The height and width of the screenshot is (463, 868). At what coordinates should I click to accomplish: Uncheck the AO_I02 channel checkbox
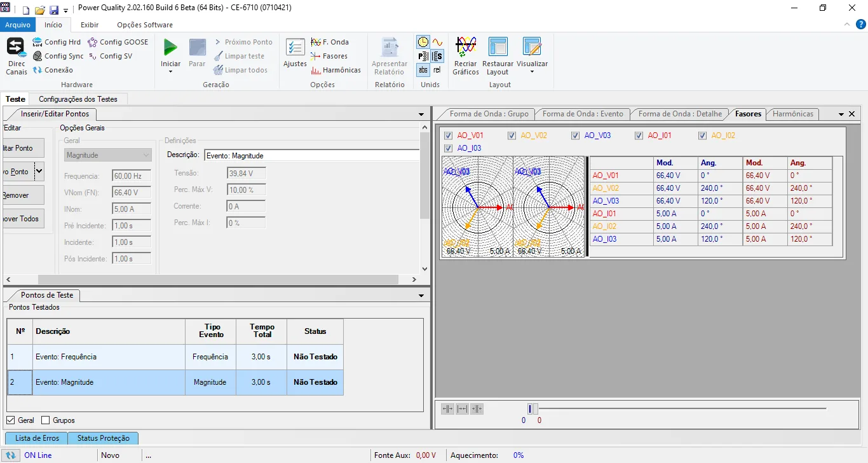click(703, 135)
